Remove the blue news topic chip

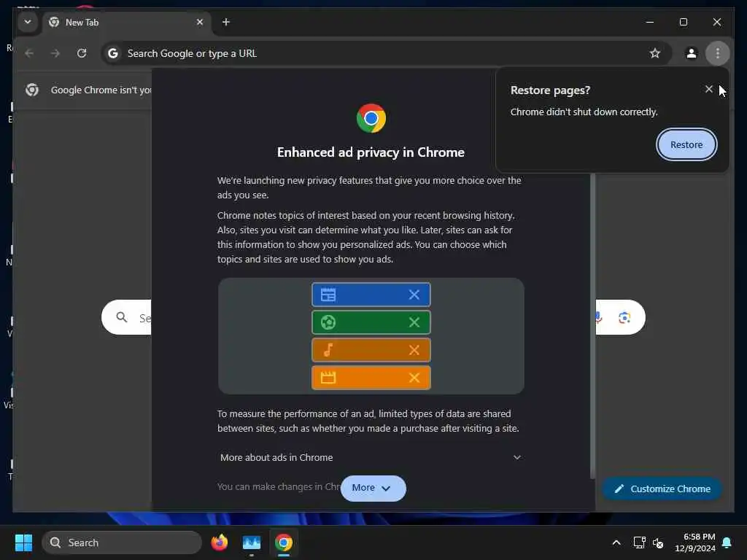[x=414, y=295]
